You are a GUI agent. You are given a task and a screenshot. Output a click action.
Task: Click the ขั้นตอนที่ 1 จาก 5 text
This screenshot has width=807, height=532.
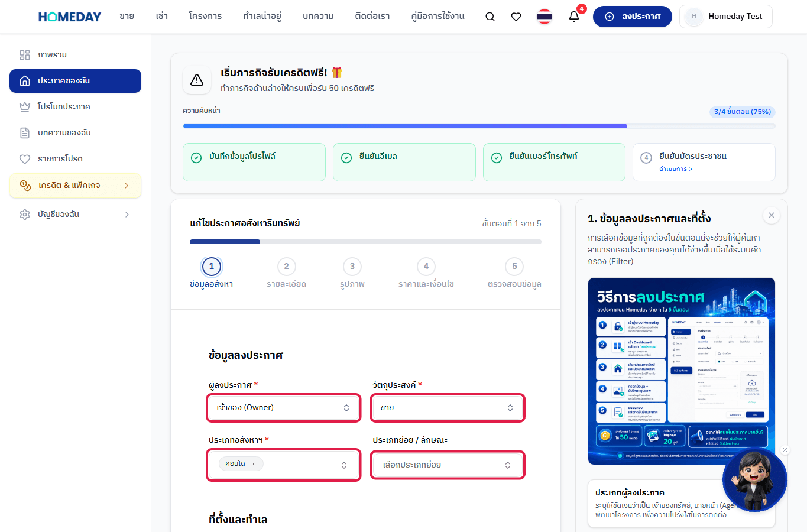[511, 223]
